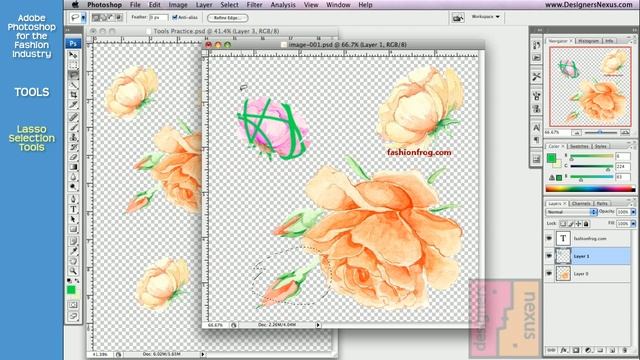Switch to the Swatches tab
The height and width of the screenshot is (360, 640).
(579, 146)
